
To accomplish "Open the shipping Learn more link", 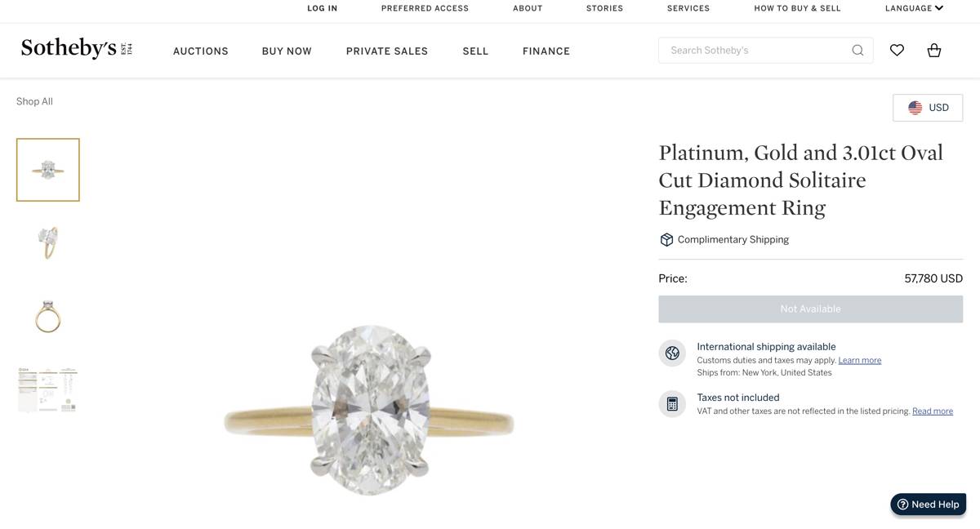I will (x=859, y=361).
